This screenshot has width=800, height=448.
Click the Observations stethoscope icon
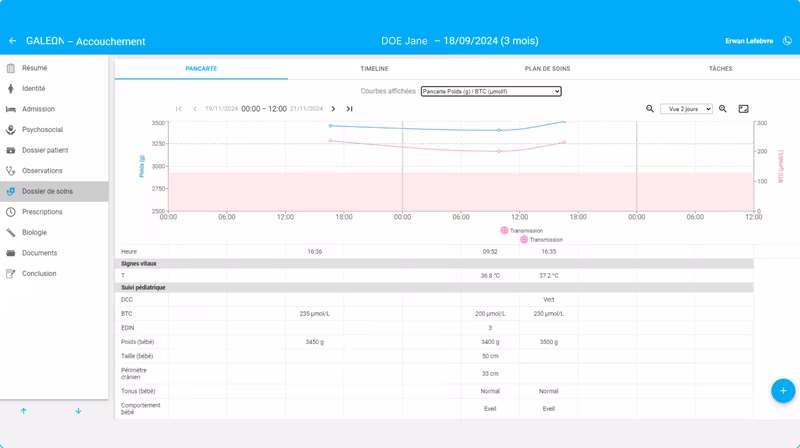(11, 170)
